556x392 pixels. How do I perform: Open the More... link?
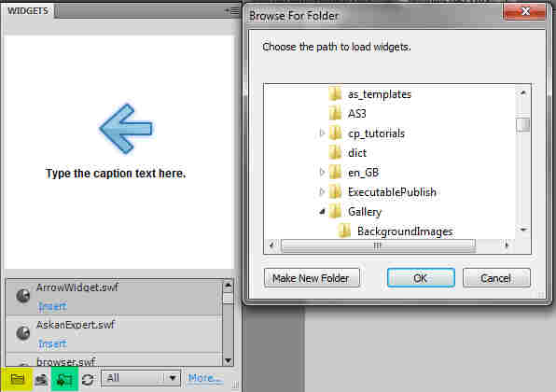click(205, 378)
